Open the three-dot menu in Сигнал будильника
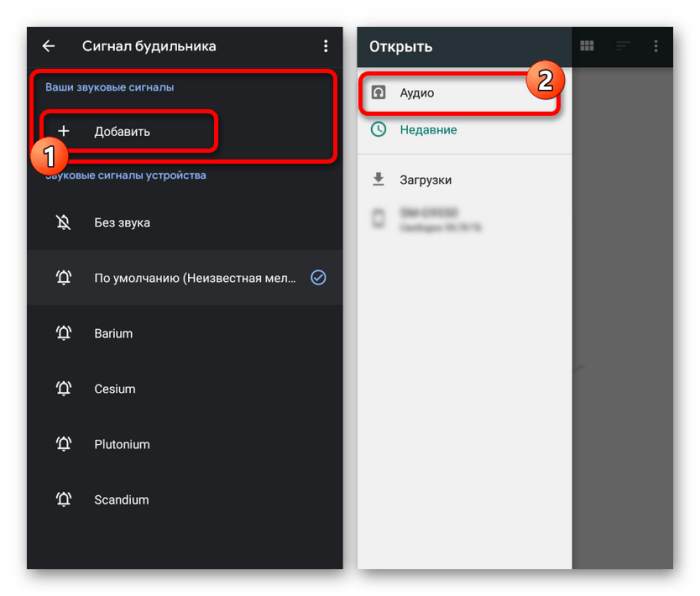Screen dimensions: 700x596 point(325,46)
